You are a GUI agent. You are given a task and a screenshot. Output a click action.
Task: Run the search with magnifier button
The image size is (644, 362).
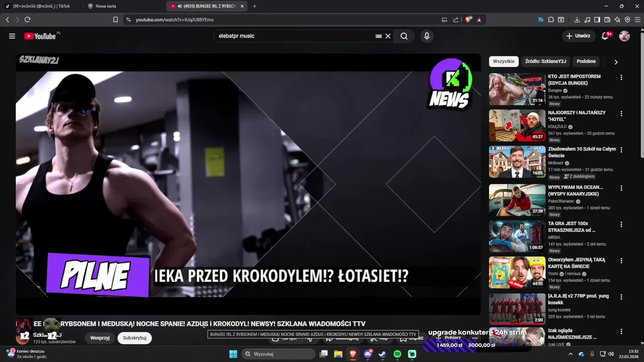pyautogui.click(x=404, y=36)
